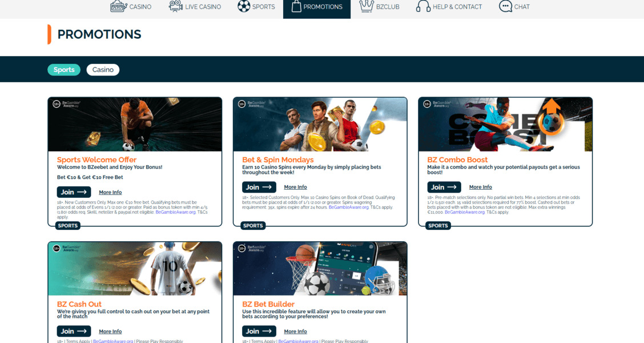Open More Info for BZ Bet Builder
Viewport: 644px width, 343px height.
coord(295,332)
